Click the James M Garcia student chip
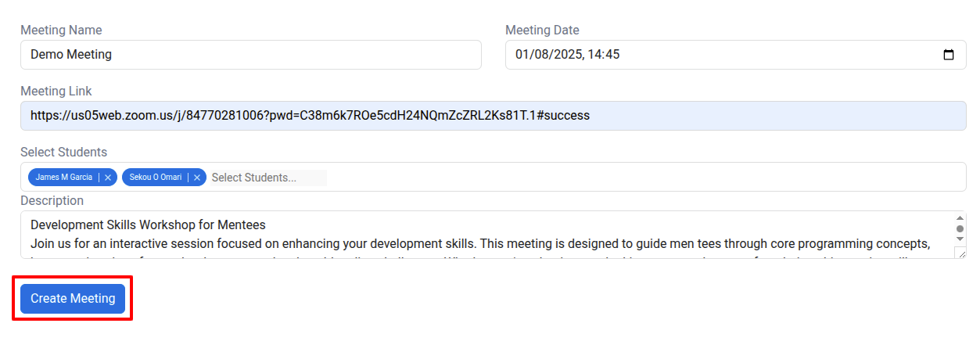 tap(64, 178)
